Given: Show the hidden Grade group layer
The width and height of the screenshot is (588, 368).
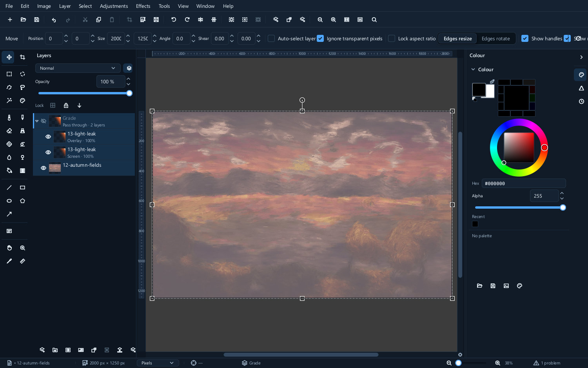Looking at the screenshot, I should pyautogui.click(x=44, y=121).
